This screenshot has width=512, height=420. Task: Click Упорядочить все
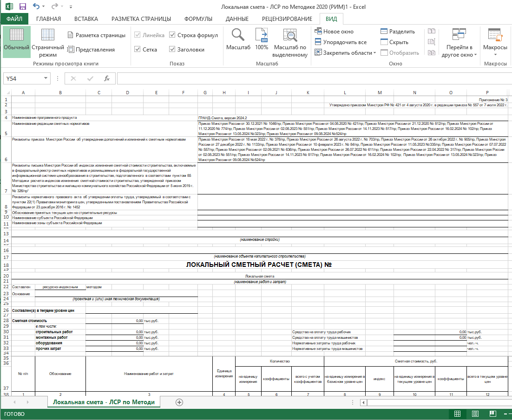[341, 42]
